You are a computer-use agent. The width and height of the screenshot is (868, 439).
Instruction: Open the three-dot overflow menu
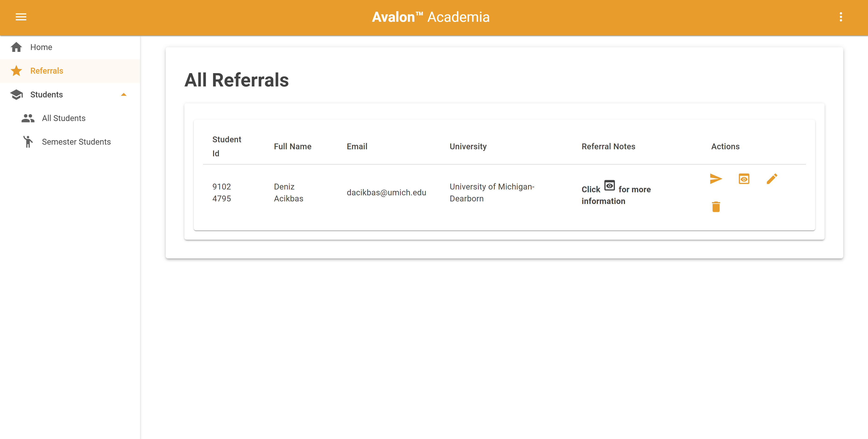(x=841, y=17)
